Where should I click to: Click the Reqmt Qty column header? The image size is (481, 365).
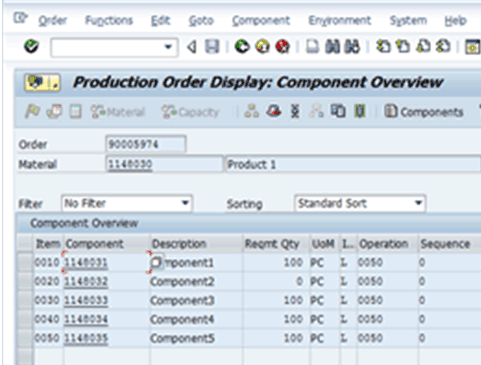[x=272, y=244]
